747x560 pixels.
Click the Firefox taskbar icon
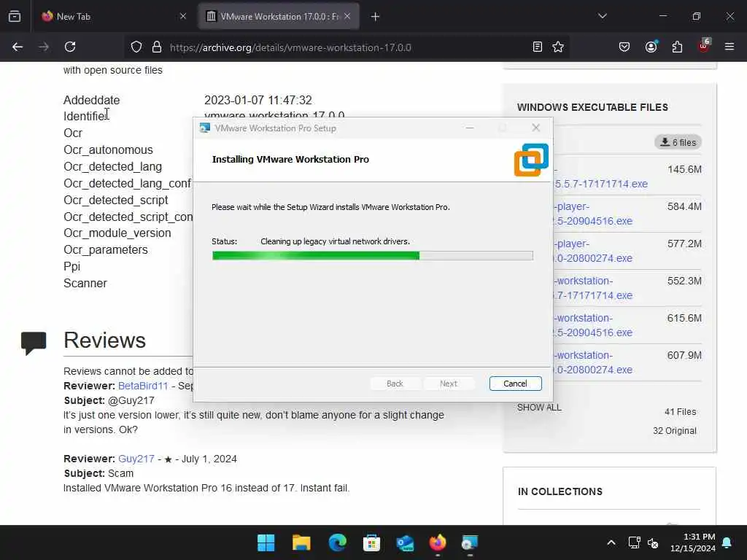[x=438, y=542]
